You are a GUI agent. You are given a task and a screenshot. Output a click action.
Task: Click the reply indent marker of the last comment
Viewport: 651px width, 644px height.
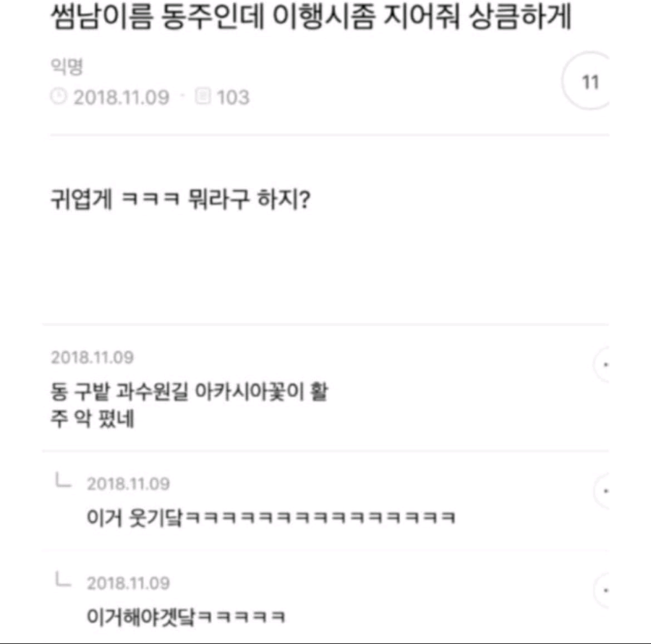(x=64, y=580)
